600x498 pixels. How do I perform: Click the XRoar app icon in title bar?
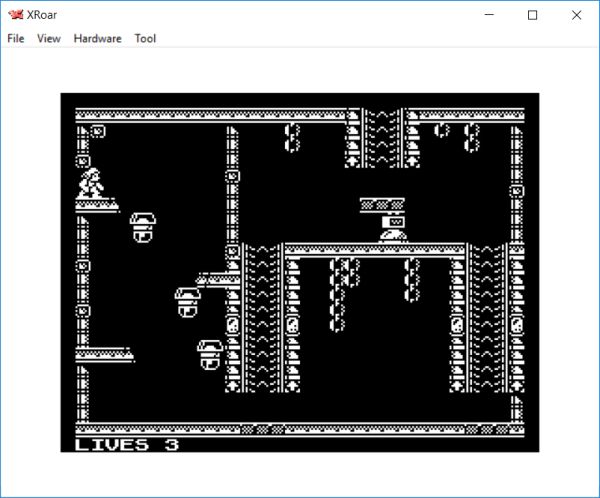click(15, 15)
